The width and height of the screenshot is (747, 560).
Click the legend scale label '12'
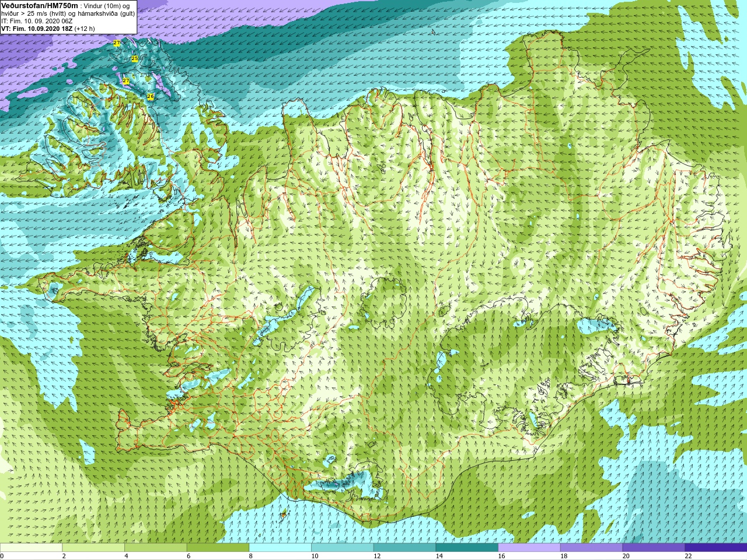376,556
